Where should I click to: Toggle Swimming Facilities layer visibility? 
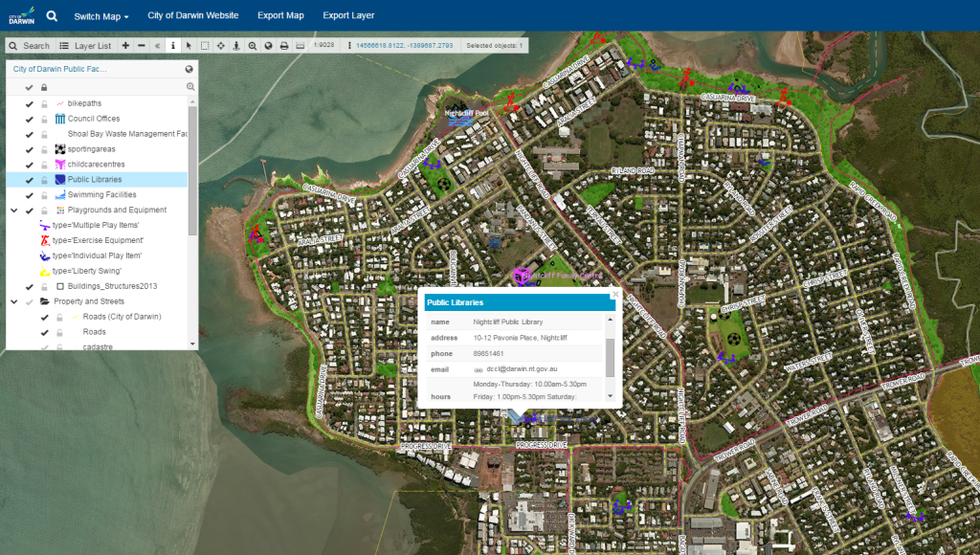tap(29, 195)
